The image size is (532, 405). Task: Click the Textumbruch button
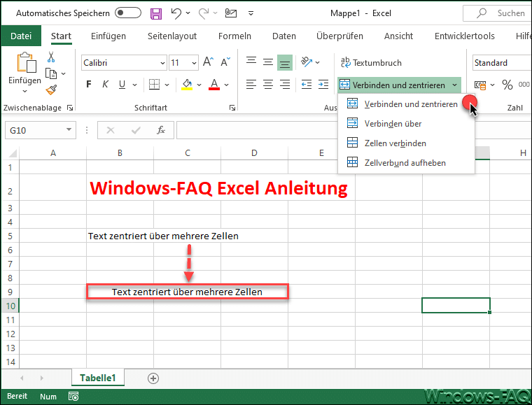(x=371, y=63)
